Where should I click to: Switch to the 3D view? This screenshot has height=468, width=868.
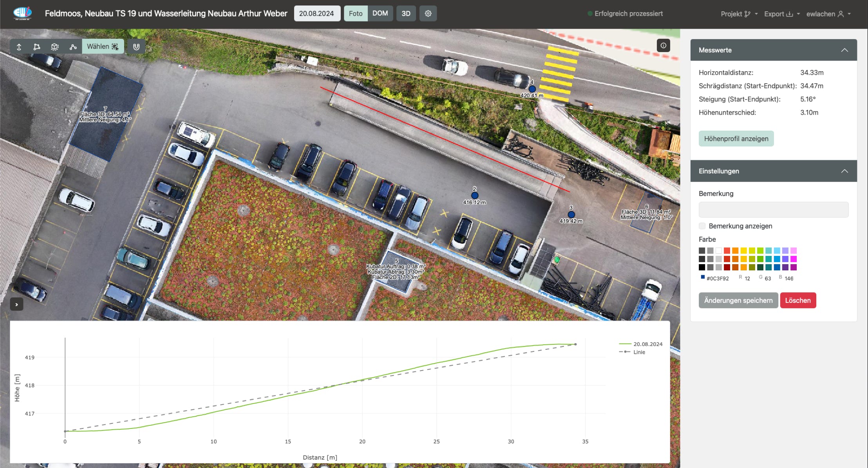point(406,14)
